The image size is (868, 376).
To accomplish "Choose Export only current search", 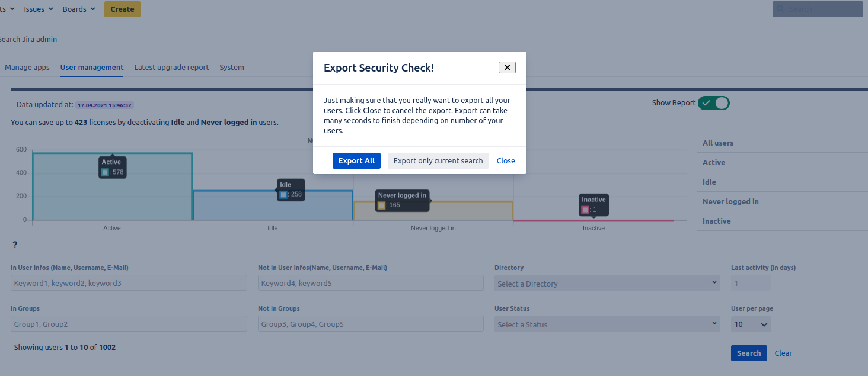I will (438, 160).
